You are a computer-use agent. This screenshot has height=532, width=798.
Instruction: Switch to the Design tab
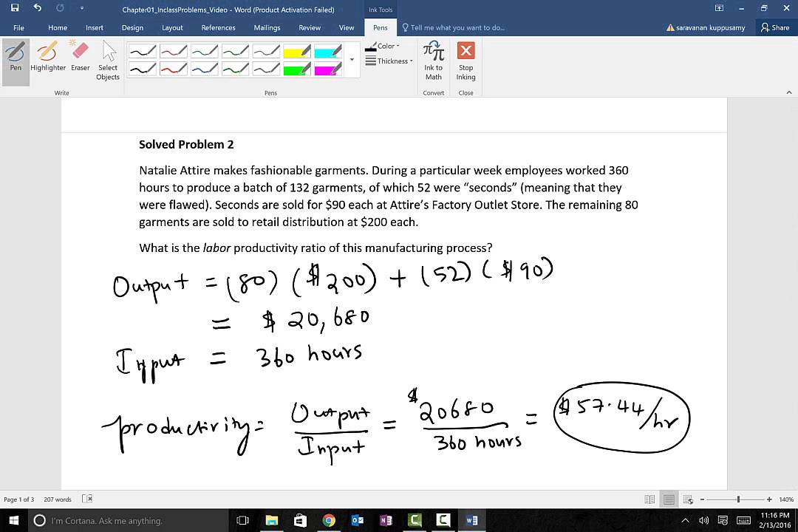coord(132,27)
